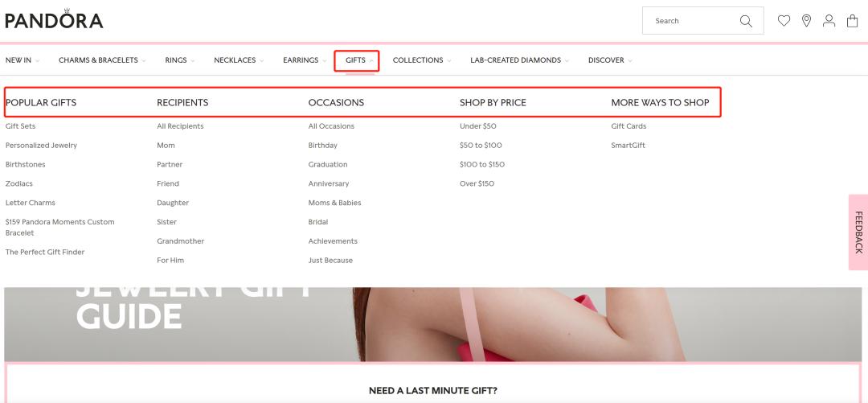The image size is (868, 403).
Task: Select the Recipients heading
Action: pos(182,102)
